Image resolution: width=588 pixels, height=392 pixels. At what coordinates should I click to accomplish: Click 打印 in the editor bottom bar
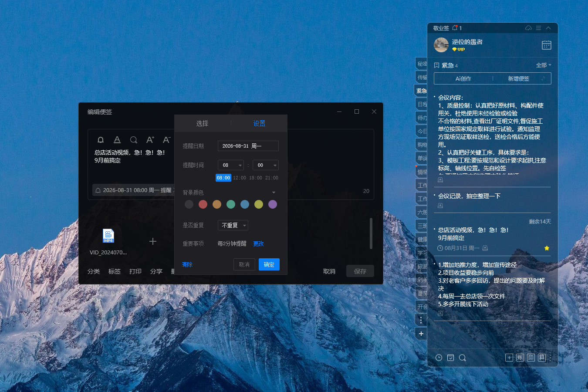135,271
